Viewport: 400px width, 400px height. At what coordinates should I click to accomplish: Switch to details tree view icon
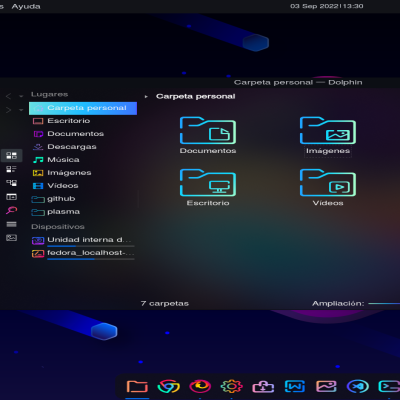point(11,183)
